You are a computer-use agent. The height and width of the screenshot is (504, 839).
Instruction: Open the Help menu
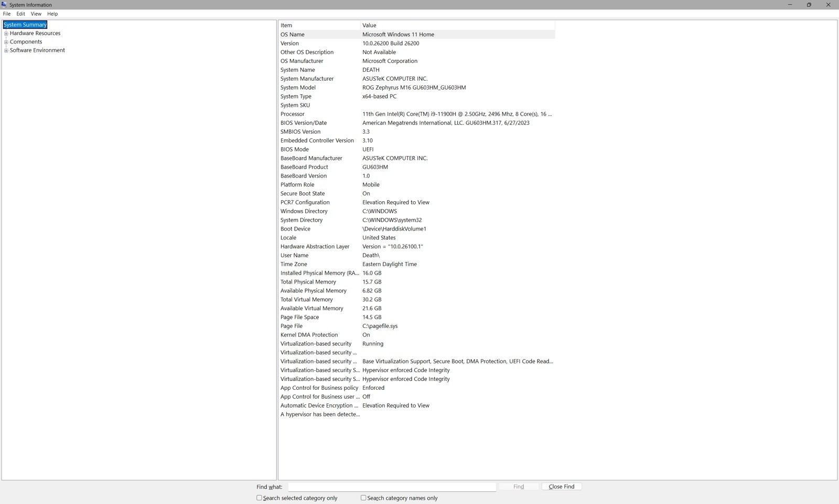pyautogui.click(x=52, y=14)
